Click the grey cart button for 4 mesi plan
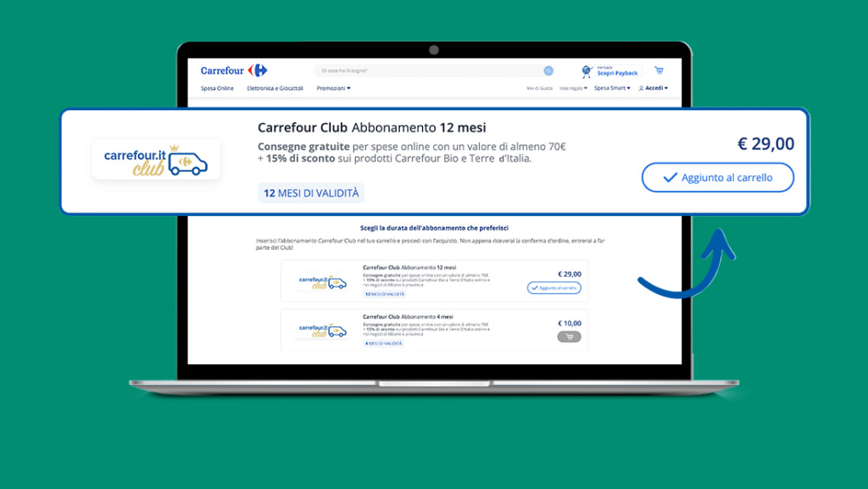Viewport: 868px width, 489px height. (568, 336)
